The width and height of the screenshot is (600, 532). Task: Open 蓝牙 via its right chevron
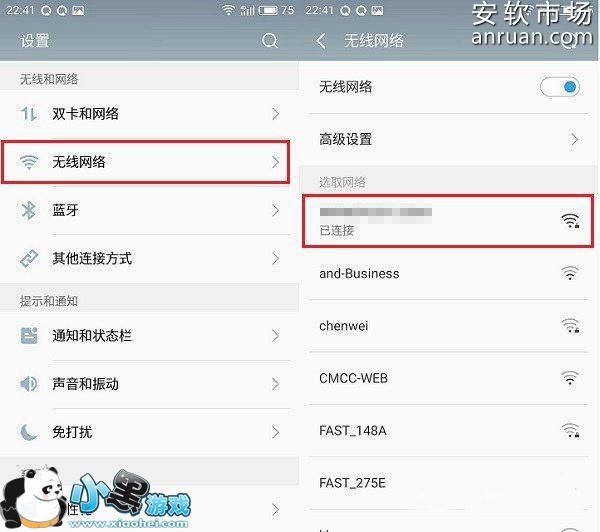(276, 210)
